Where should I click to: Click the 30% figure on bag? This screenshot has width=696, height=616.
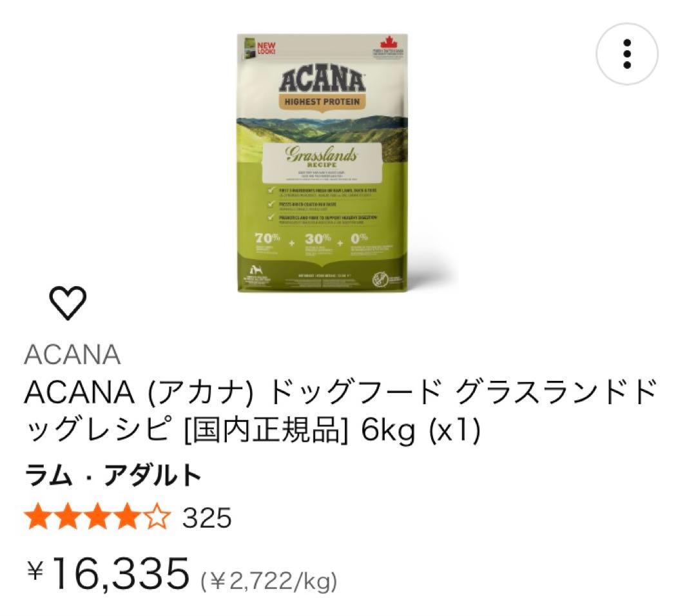click(318, 239)
